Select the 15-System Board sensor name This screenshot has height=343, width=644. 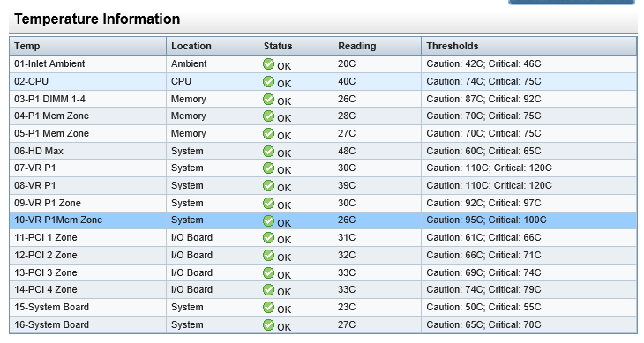click(x=51, y=308)
